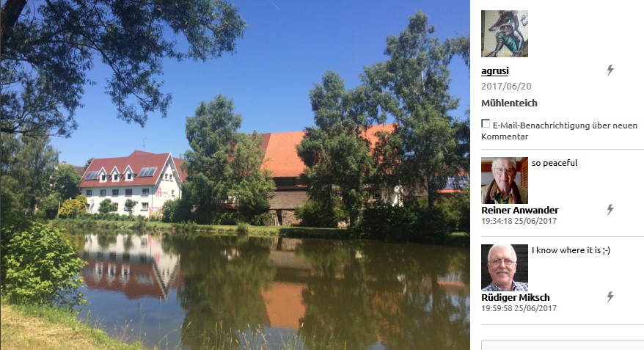Image resolution: width=644 pixels, height=350 pixels.
Task: Select the "so peaceful" comment text
Action: point(555,163)
